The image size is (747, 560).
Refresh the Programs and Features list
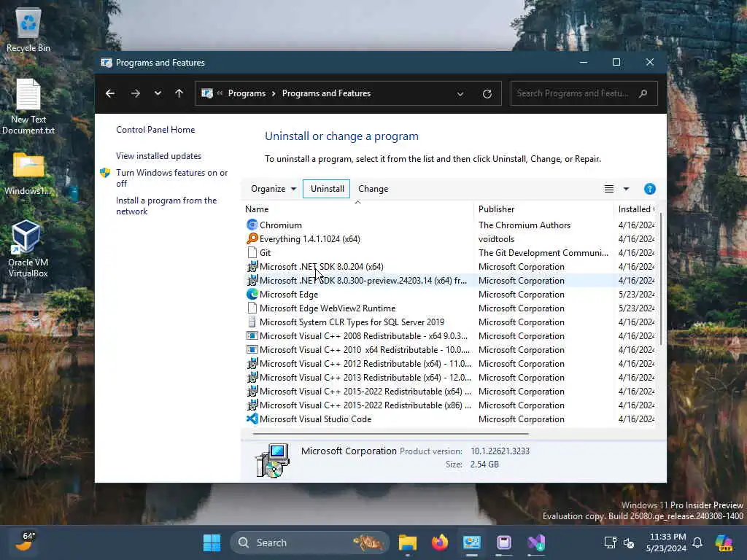pyautogui.click(x=487, y=94)
